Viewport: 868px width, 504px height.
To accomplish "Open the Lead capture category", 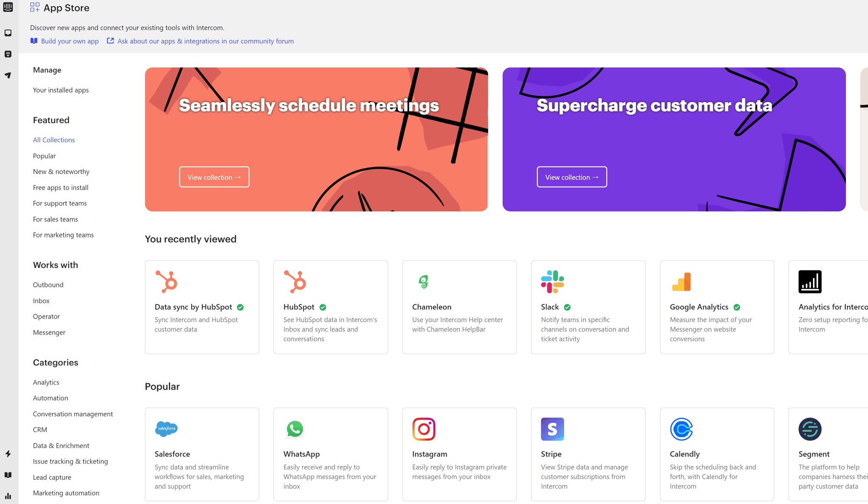I will (x=52, y=478).
